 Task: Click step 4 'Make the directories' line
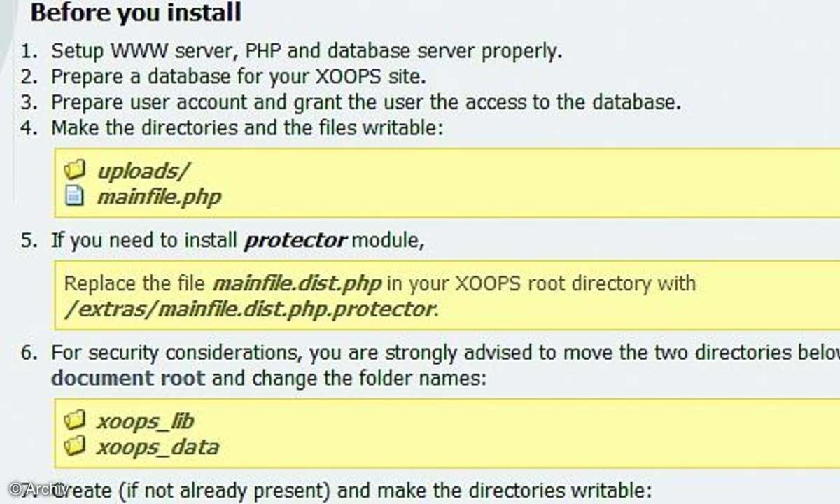click(248, 128)
